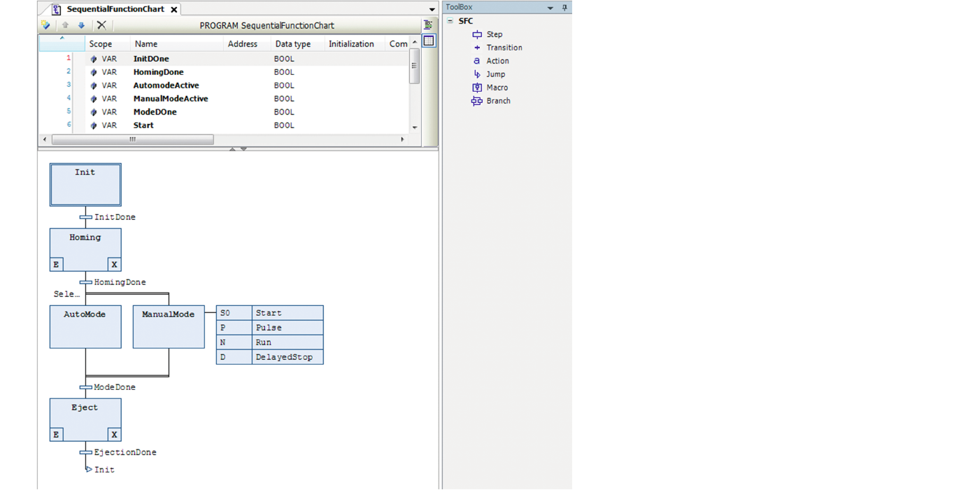Select the Step element in ToolBox
Screen dimensions: 980x490
pos(494,34)
